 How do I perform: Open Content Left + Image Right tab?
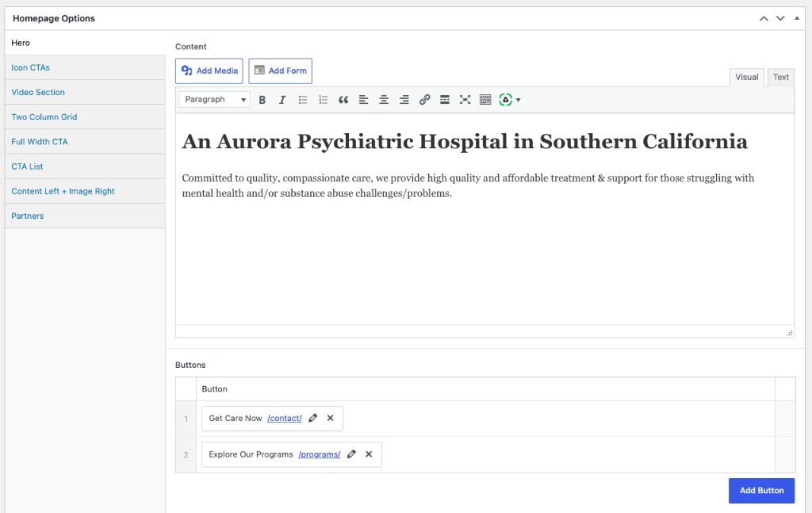click(85, 192)
